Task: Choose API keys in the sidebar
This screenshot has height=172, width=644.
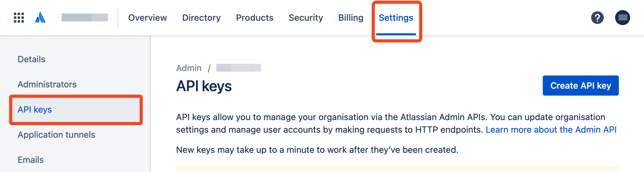Action: [x=35, y=109]
